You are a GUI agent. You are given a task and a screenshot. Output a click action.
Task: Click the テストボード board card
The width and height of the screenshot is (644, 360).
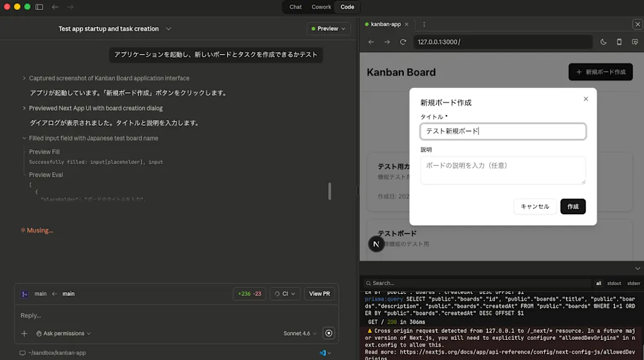coord(499,240)
